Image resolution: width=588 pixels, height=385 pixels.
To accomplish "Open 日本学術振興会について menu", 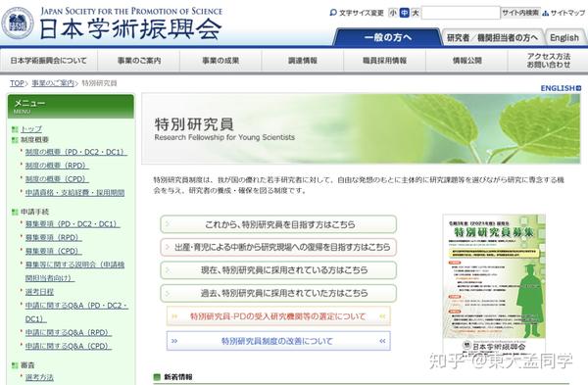I will coord(49,61).
